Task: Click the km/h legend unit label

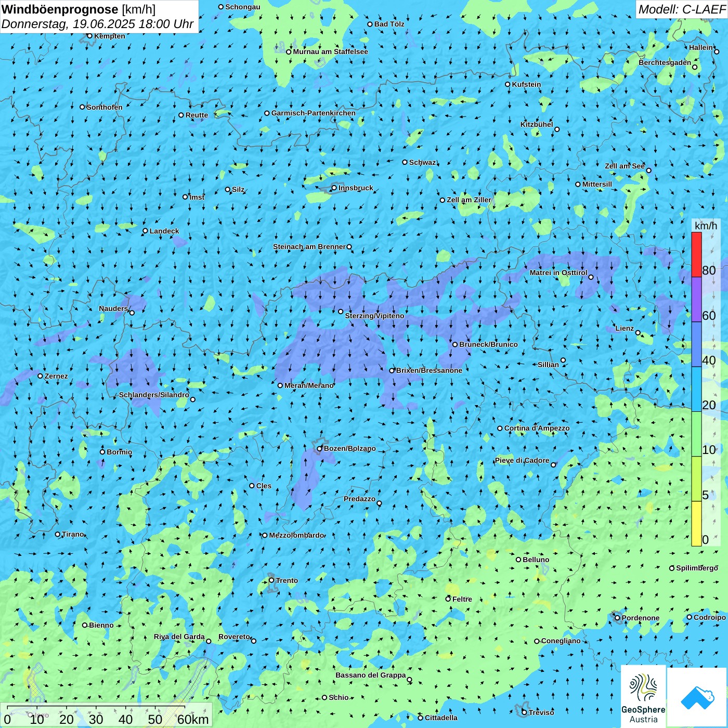Action: [x=706, y=225]
